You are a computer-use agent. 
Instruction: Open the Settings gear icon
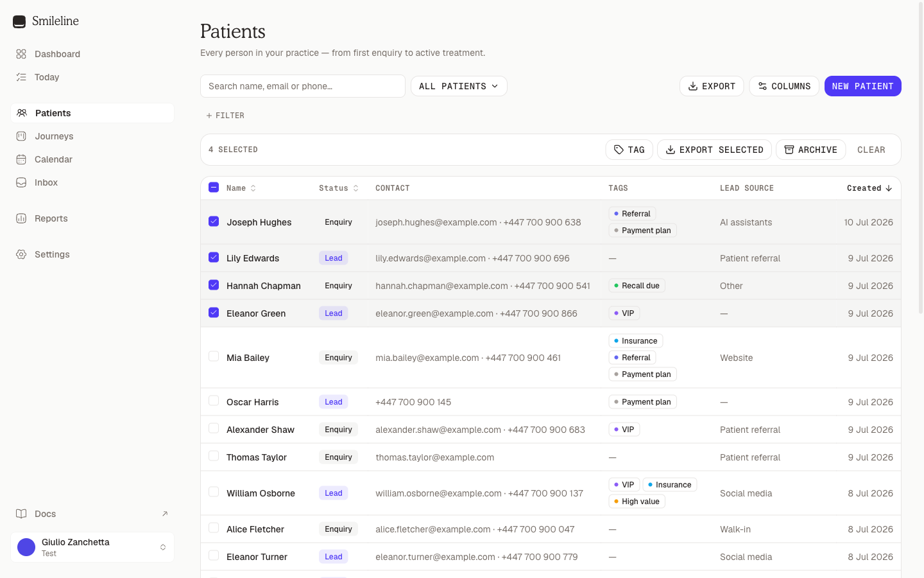[x=21, y=254]
